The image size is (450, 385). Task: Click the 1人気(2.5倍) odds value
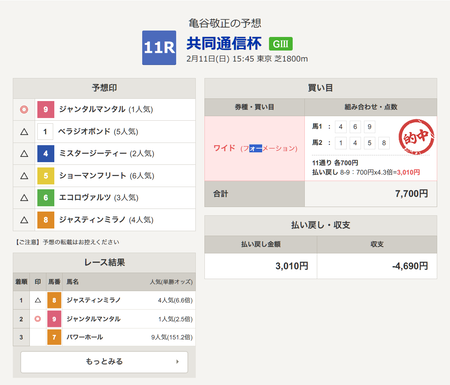tap(175, 319)
